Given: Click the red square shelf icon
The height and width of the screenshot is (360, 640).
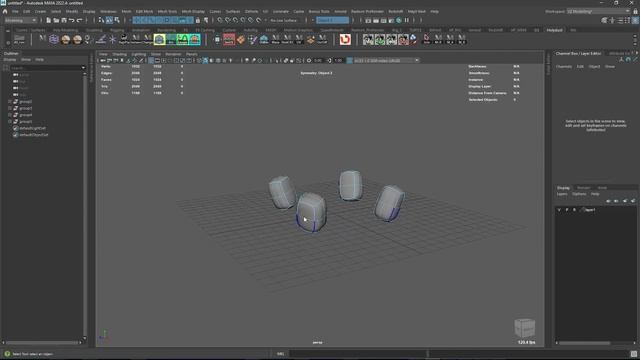Looking at the screenshot, I should [229, 39].
